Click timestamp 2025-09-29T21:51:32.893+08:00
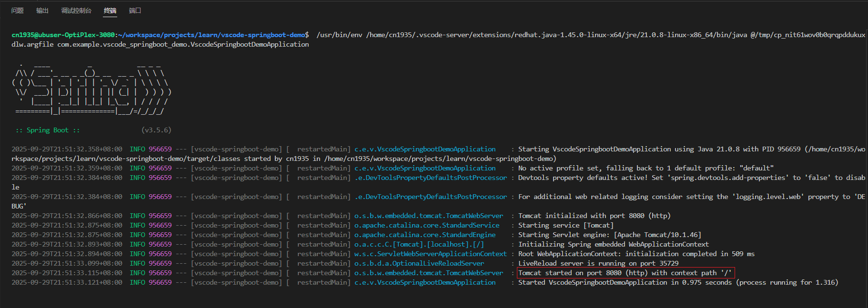The width and height of the screenshot is (868, 308). (67, 244)
